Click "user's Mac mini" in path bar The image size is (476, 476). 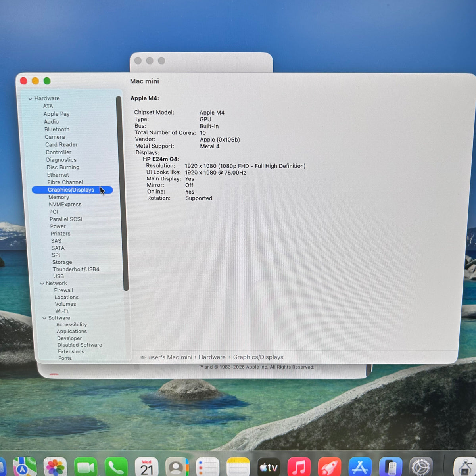click(x=170, y=357)
